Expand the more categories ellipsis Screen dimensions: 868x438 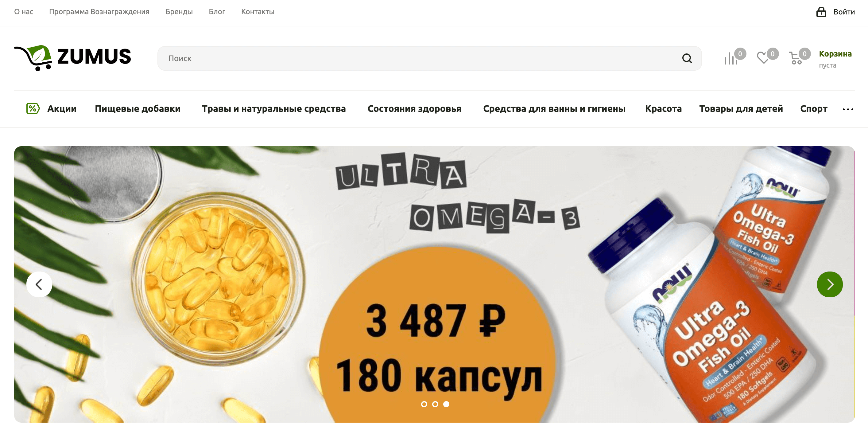click(848, 109)
